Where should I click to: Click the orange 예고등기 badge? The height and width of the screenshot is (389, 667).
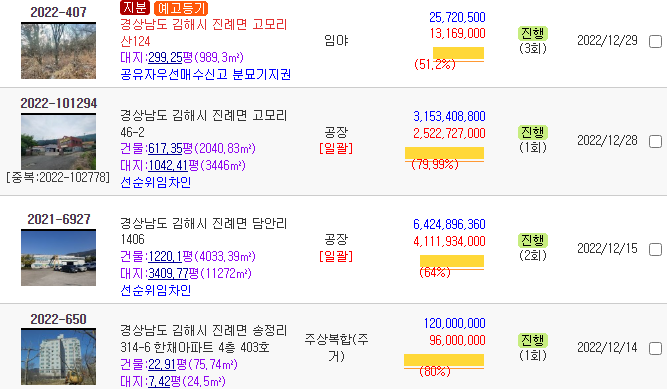point(181,8)
